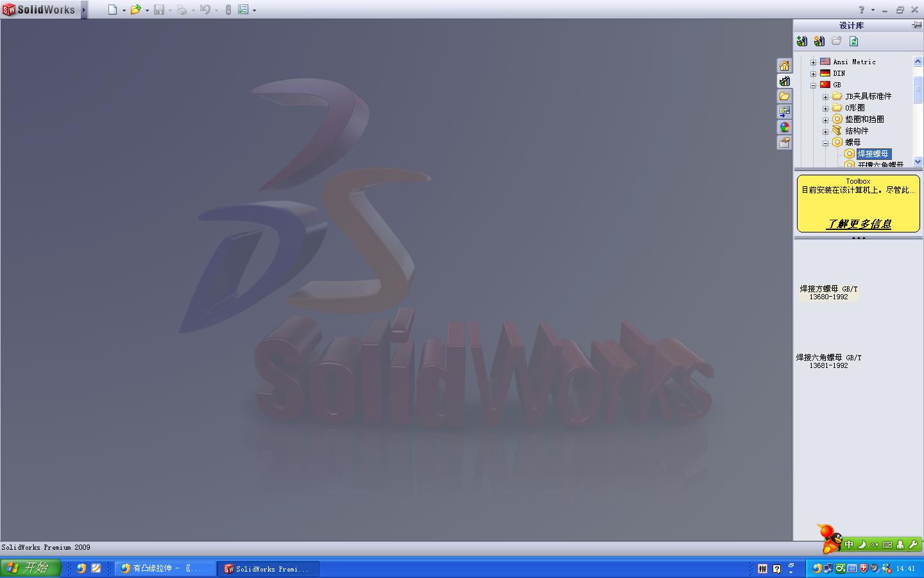Select the 结构件 tree item
This screenshot has width=924, height=578.
tap(857, 131)
